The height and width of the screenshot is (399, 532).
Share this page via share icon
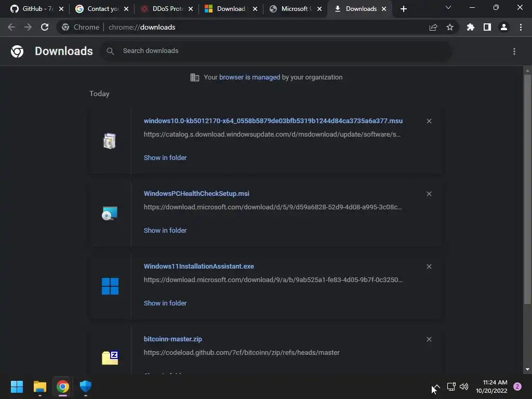[x=433, y=27]
